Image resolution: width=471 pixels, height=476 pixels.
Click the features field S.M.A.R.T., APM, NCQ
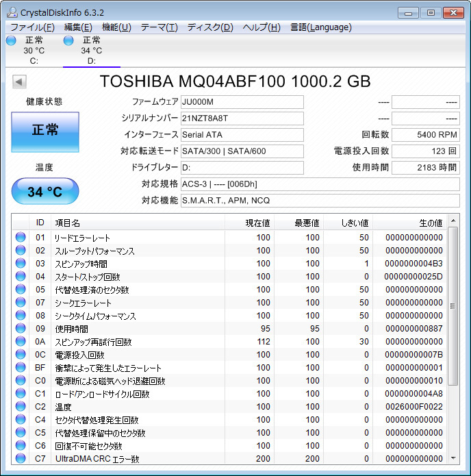pyautogui.click(x=320, y=201)
